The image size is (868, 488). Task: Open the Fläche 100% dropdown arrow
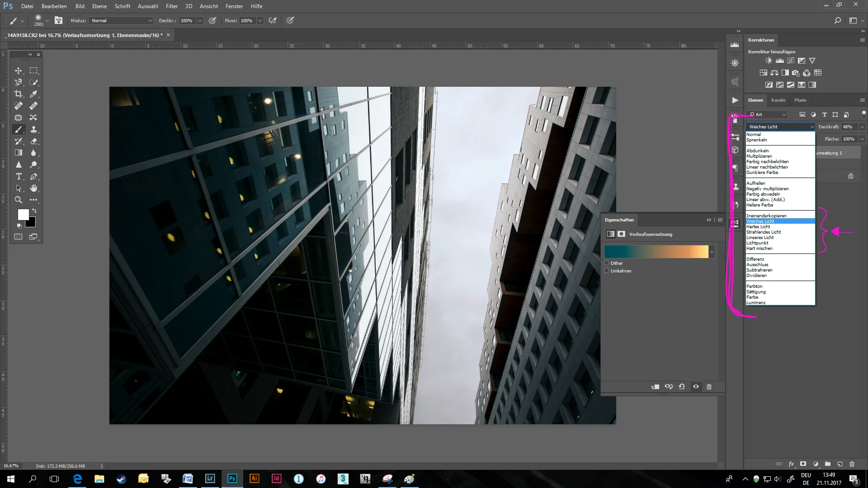click(862, 139)
